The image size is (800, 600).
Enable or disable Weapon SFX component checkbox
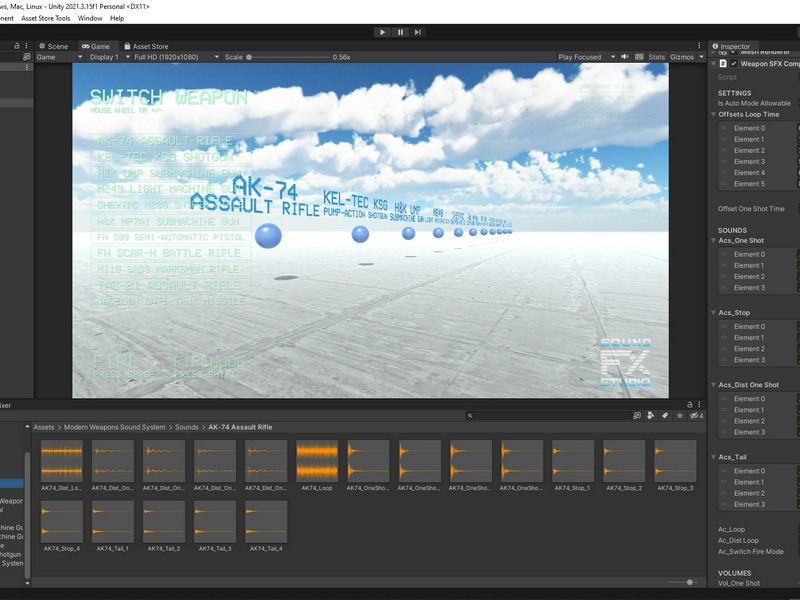[734, 63]
